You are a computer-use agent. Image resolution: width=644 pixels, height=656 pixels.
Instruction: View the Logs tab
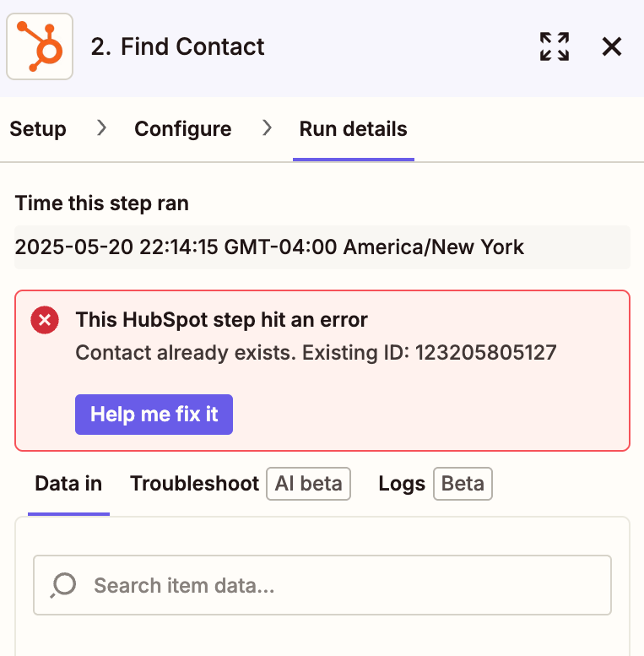[402, 484]
